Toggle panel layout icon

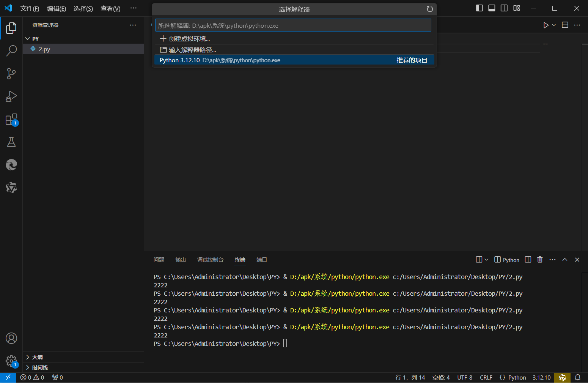point(492,8)
